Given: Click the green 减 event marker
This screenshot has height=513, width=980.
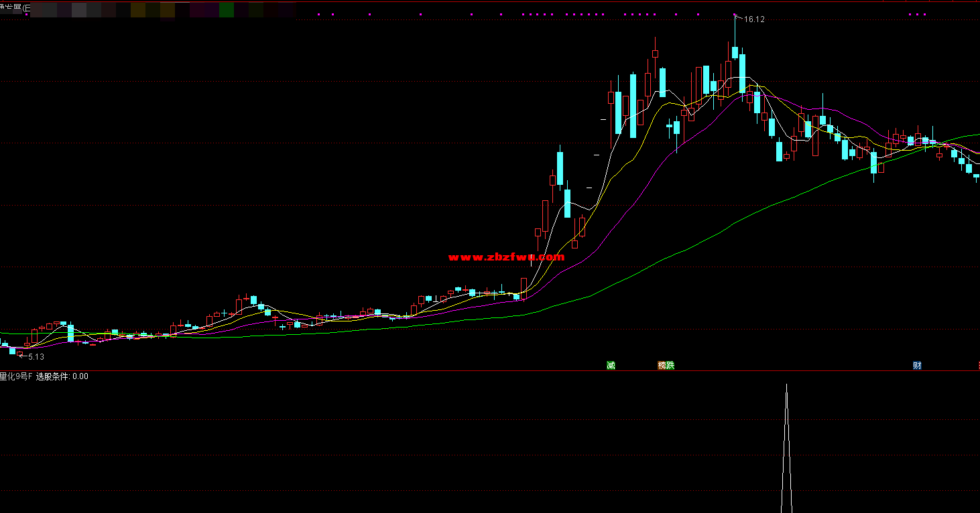Looking at the screenshot, I should point(611,366).
